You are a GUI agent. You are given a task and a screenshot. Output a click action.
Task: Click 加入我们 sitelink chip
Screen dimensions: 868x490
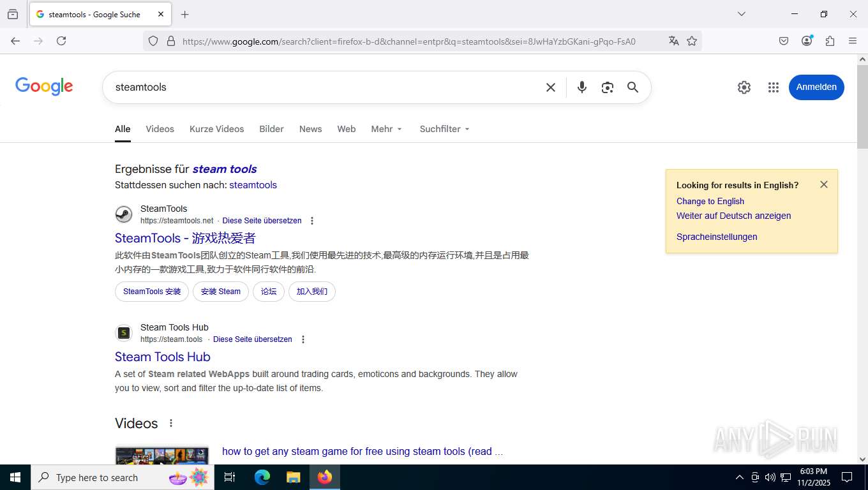coord(312,292)
